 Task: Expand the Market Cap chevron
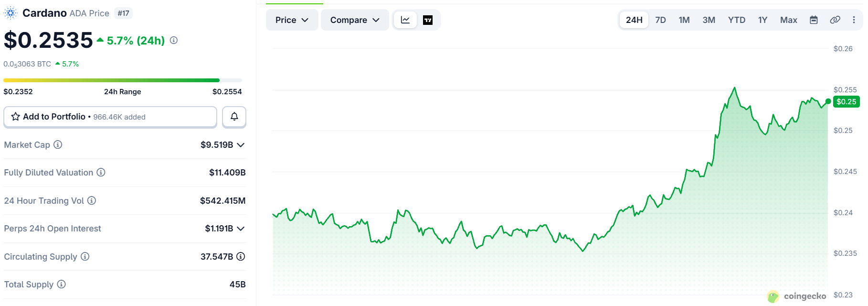point(241,145)
